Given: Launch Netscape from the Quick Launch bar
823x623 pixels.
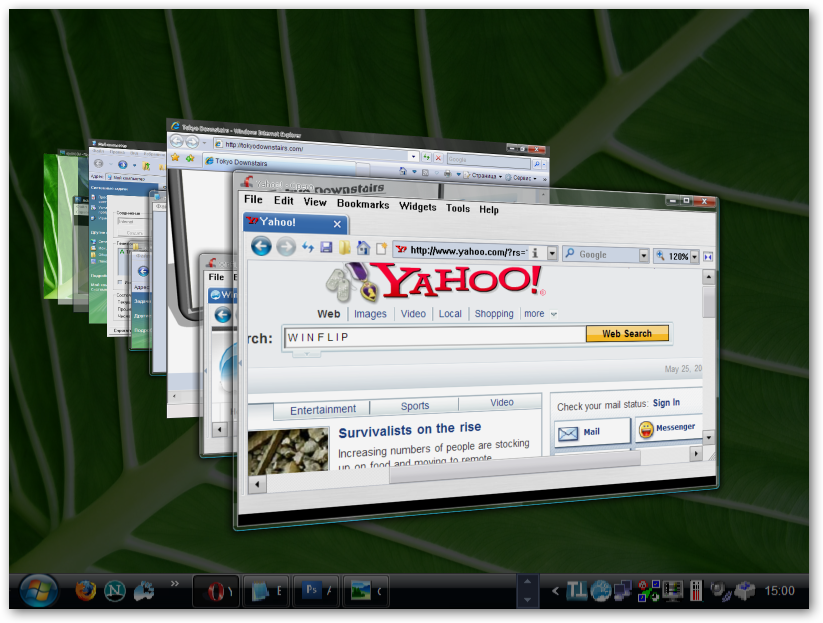Looking at the screenshot, I should pyautogui.click(x=115, y=591).
